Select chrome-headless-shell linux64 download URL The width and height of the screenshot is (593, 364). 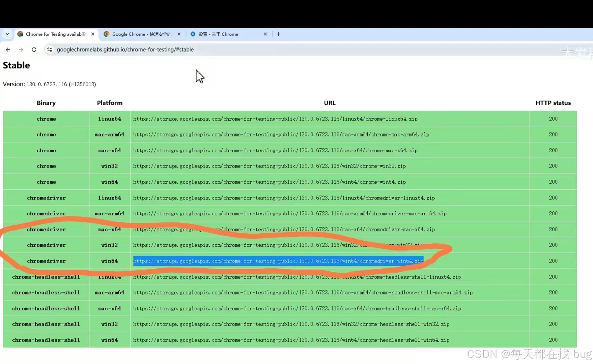click(297, 277)
